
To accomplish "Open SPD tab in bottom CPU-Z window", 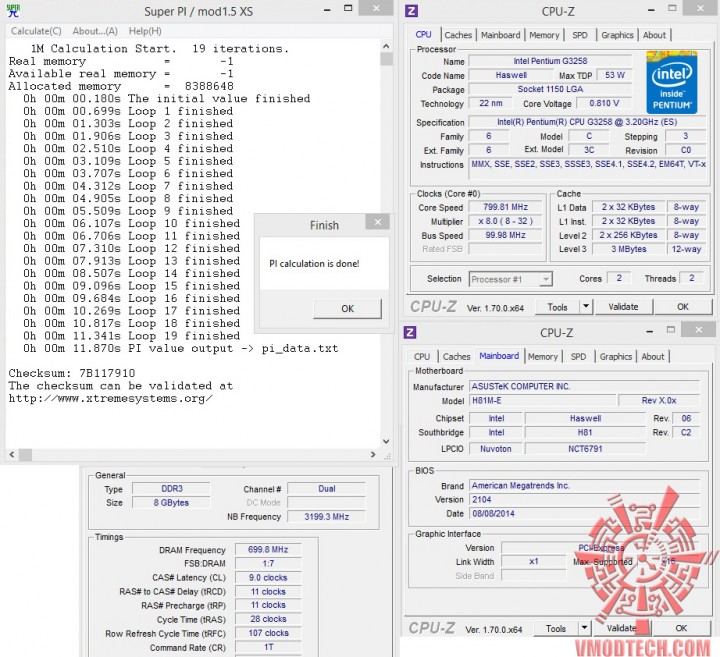I will pyautogui.click(x=578, y=357).
